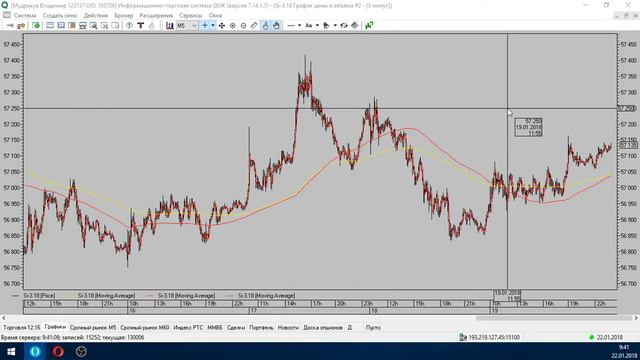Click the magnifier search table icon
The width and height of the screenshot is (640, 360).
(93, 25)
